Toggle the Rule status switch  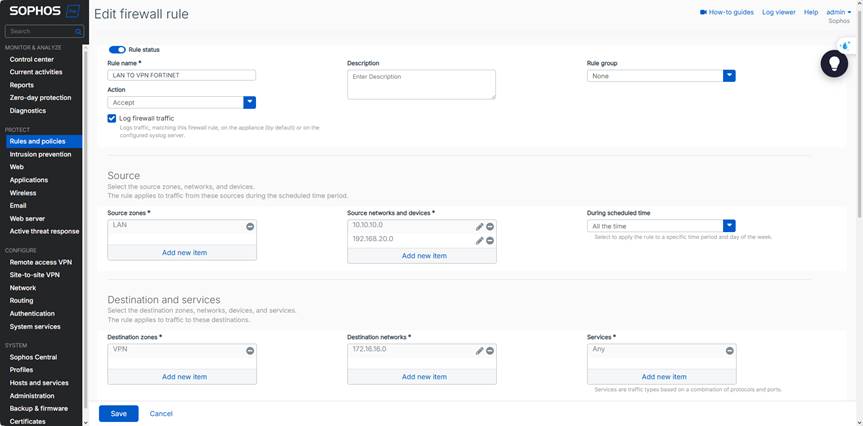tap(117, 49)
